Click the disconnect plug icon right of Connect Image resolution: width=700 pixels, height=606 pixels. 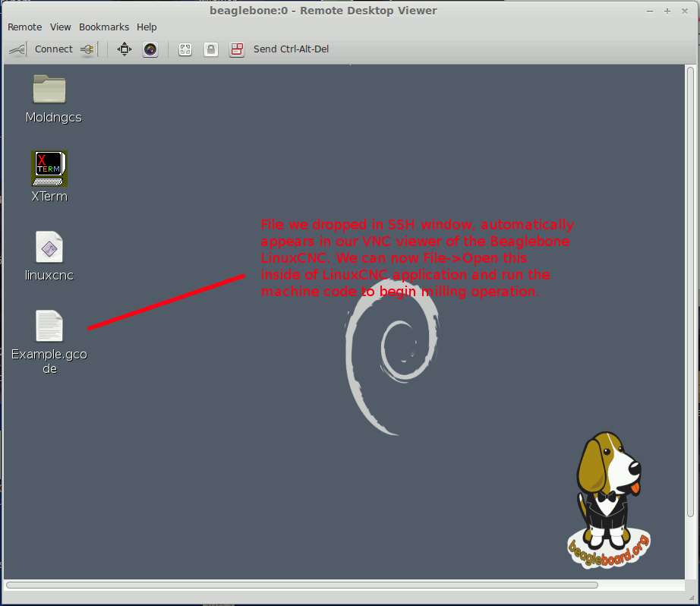88,49
